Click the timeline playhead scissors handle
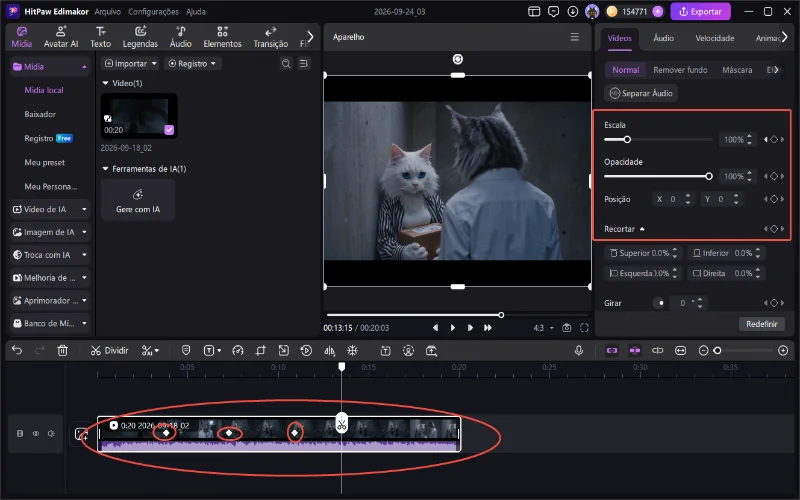 click(x=341, y=423)
